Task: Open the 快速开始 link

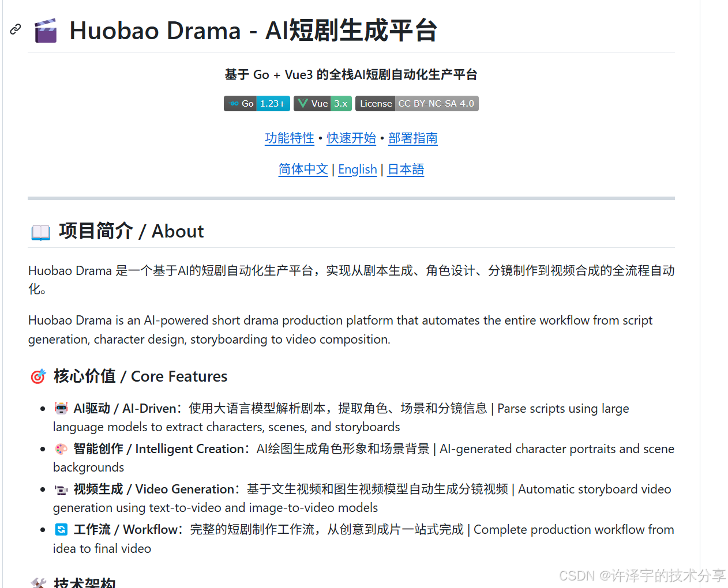Action: (x=351, y=138)
